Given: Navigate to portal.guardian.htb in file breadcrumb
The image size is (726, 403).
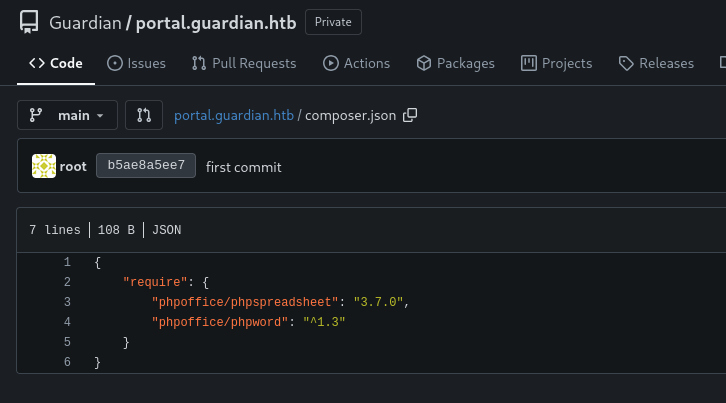Looking at the screenshot, I should pos(234,115).
